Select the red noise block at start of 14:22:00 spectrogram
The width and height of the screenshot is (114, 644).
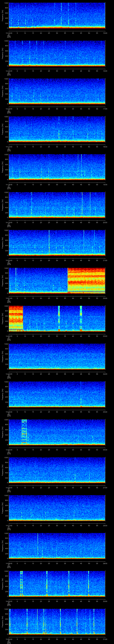click(x=16, y=318)
